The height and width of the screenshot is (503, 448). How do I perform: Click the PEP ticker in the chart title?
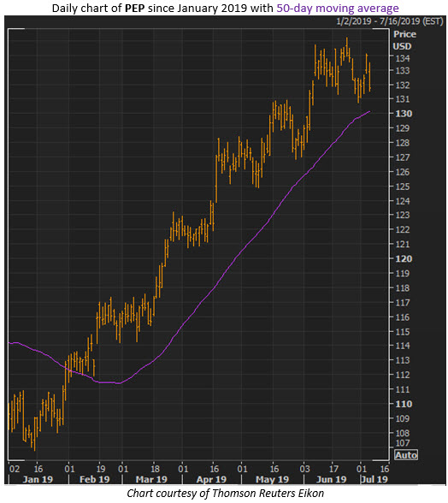[x=135, y=8]
